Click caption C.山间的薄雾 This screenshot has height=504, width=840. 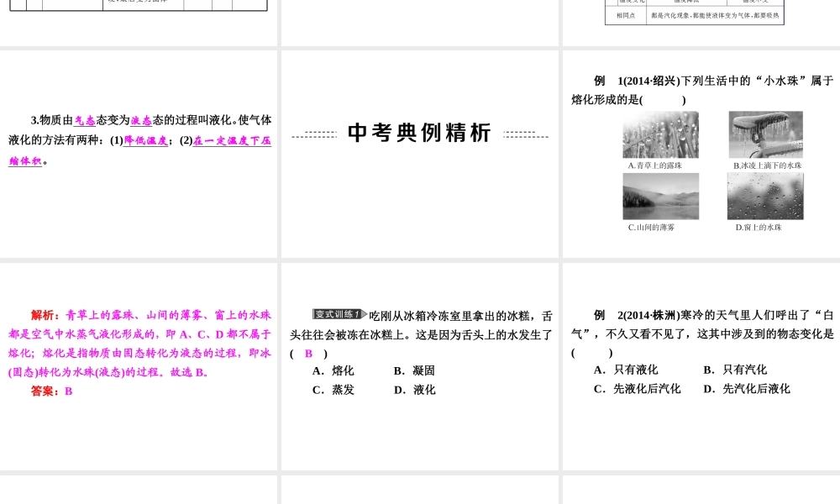[651, 227]
